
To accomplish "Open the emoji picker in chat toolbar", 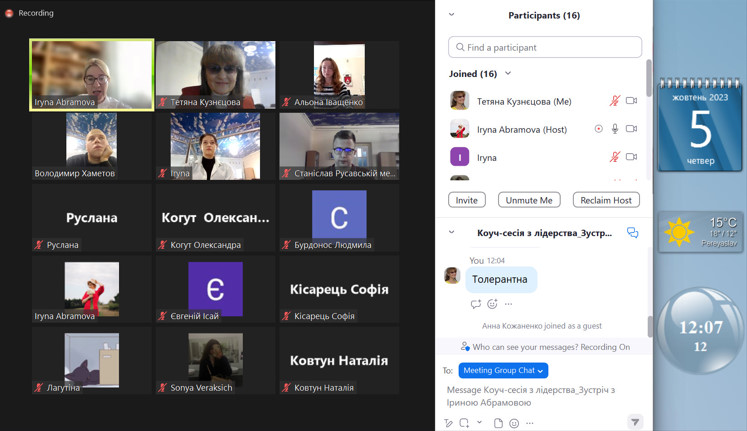I will (x=514, y=423).
